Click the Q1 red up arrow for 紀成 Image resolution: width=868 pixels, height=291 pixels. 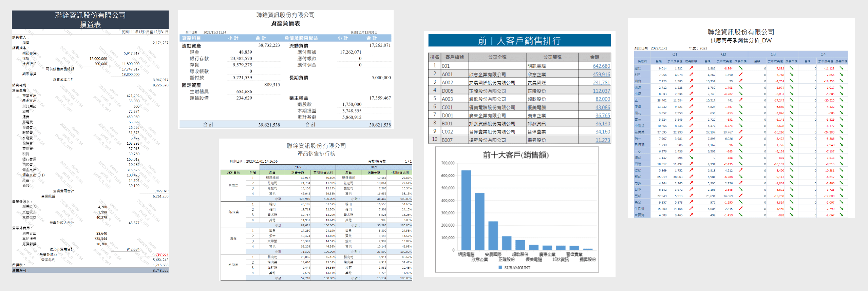tap(691, 176)
